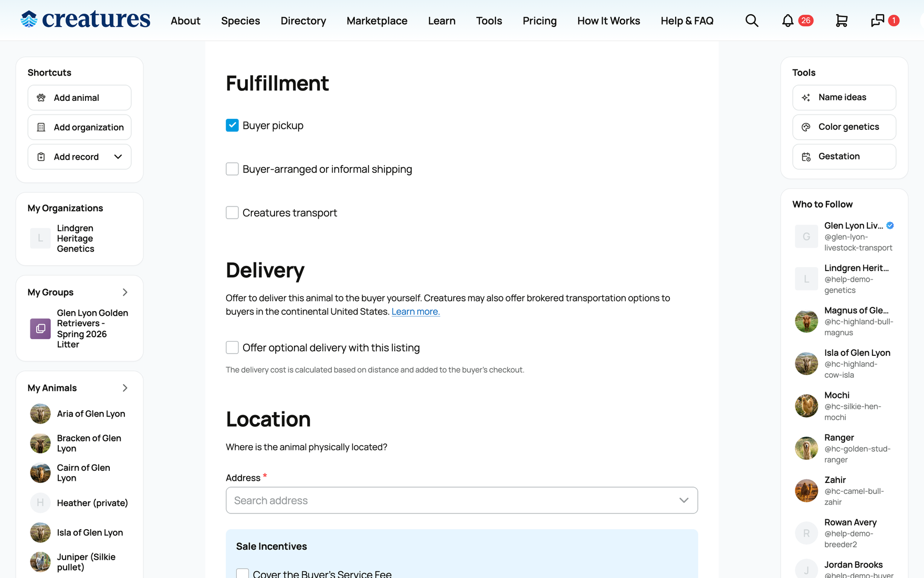Click the verified badge next to Glen Lyon Liv...
This screenshot has width=924, height=578.
pos(890,225)
